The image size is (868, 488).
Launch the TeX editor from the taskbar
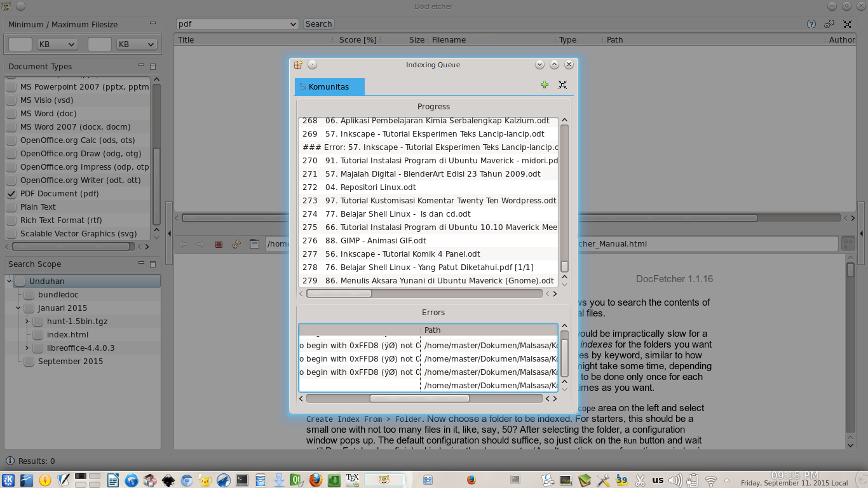click(x=353, y=479)
